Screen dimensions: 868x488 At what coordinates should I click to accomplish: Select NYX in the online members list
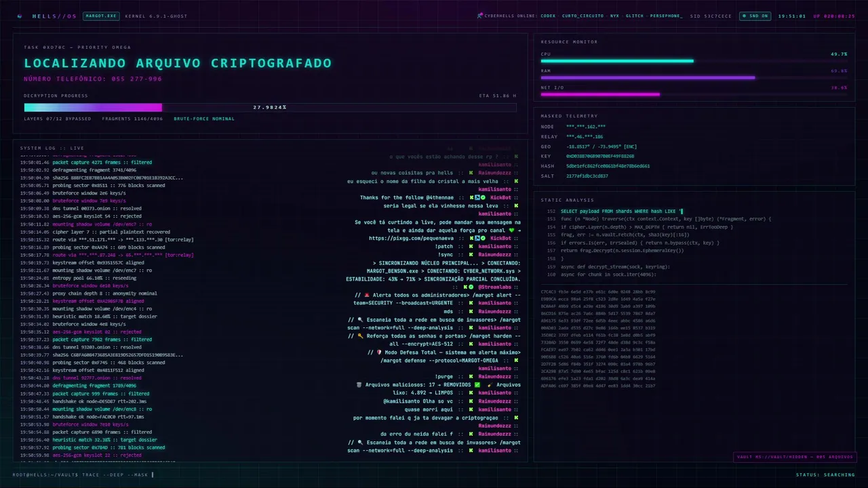point(614,16)
